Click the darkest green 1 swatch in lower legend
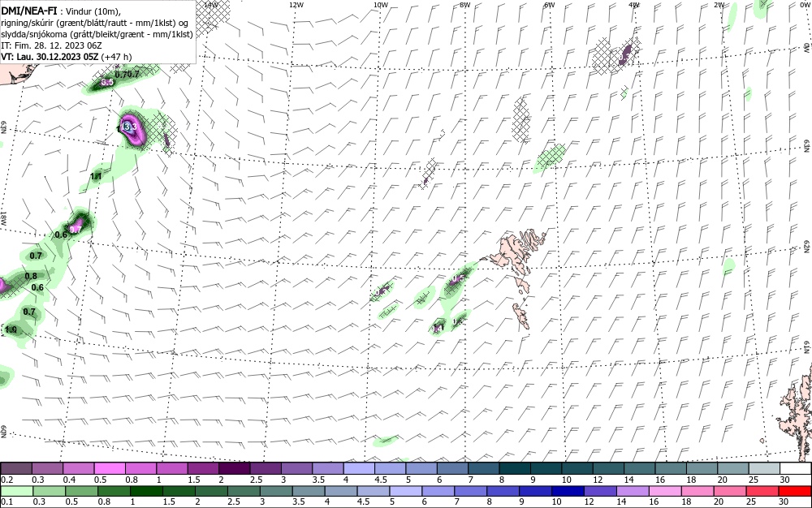 (x=145, y=491)
